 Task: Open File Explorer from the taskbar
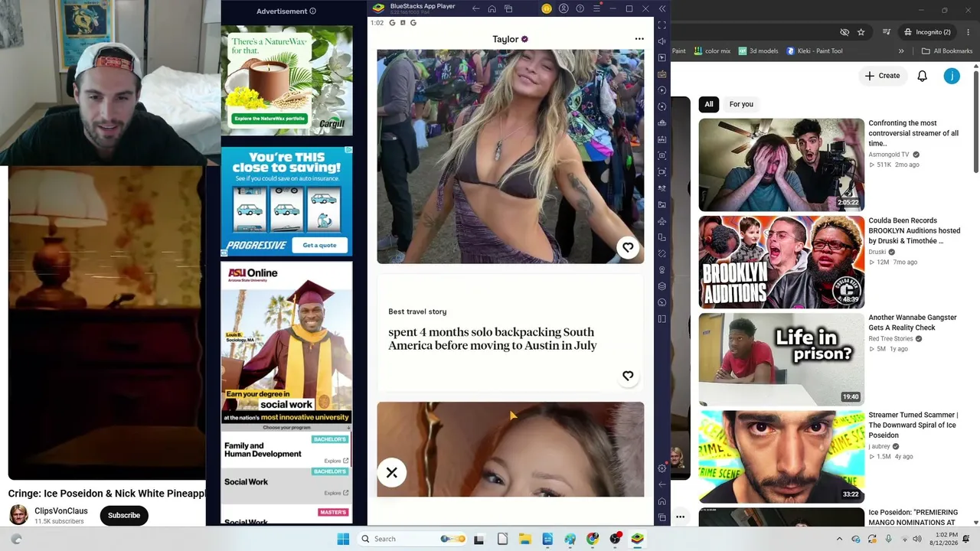point(524,539)
